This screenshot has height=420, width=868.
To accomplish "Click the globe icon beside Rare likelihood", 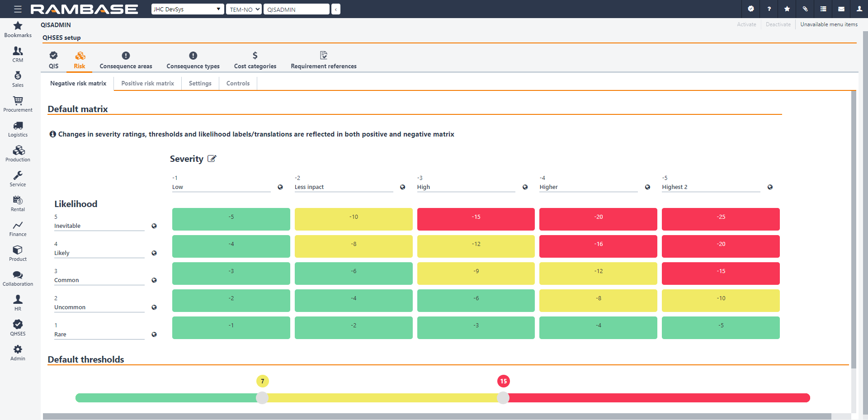I will coord(155,335).
